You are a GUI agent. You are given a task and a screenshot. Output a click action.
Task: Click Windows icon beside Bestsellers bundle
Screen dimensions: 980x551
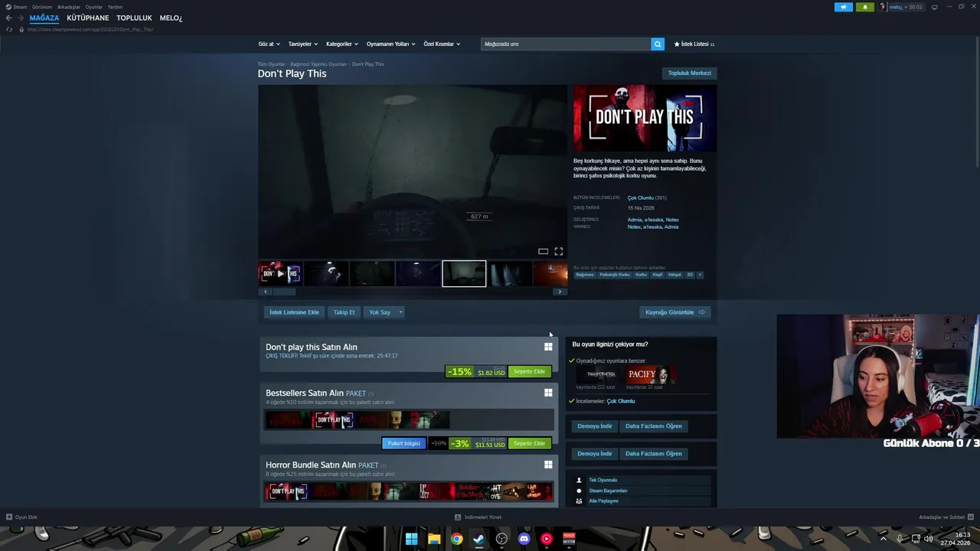pyautogui.click(x=548, y=393)
